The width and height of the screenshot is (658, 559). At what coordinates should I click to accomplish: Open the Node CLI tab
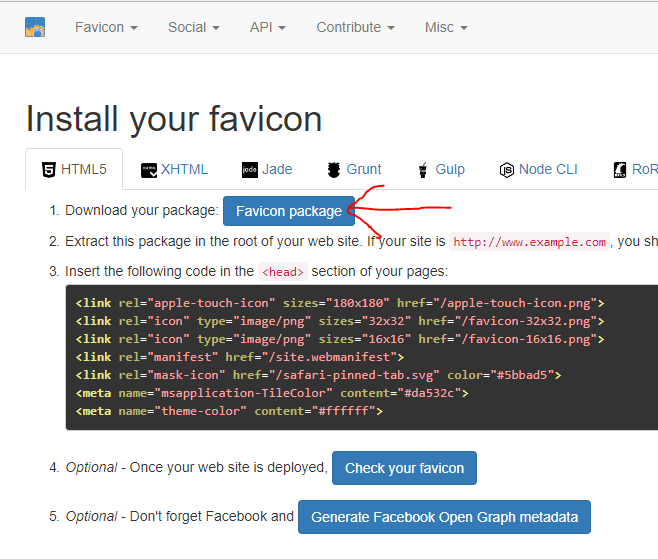[x=538, y=170]
